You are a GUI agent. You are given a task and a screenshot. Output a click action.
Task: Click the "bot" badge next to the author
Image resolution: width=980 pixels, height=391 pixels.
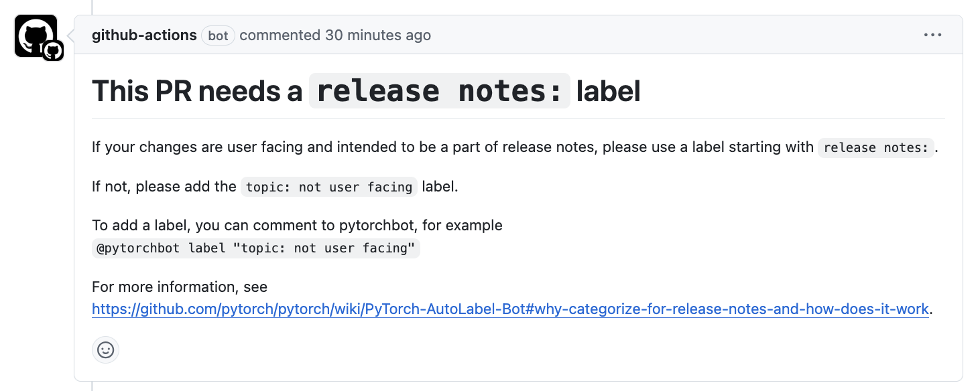coord(218,35)
